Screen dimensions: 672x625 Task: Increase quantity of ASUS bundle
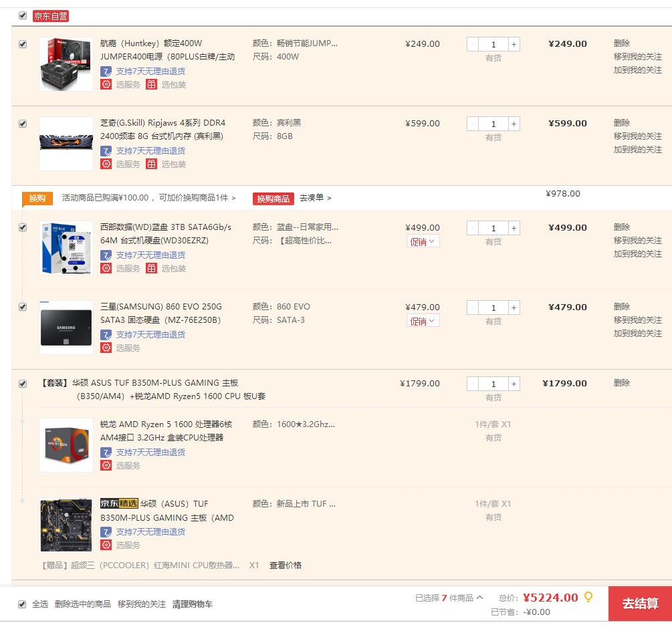514,384
